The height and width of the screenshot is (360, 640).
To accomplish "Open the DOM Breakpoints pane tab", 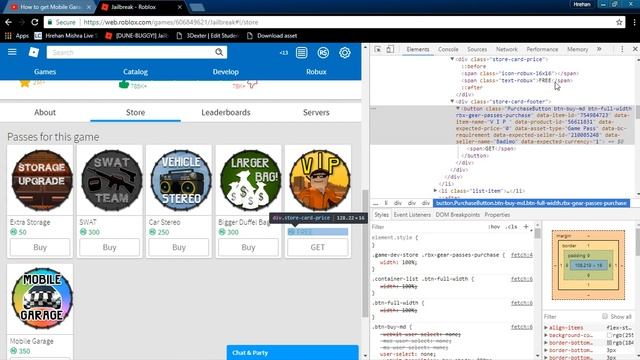I will [458, 215].
